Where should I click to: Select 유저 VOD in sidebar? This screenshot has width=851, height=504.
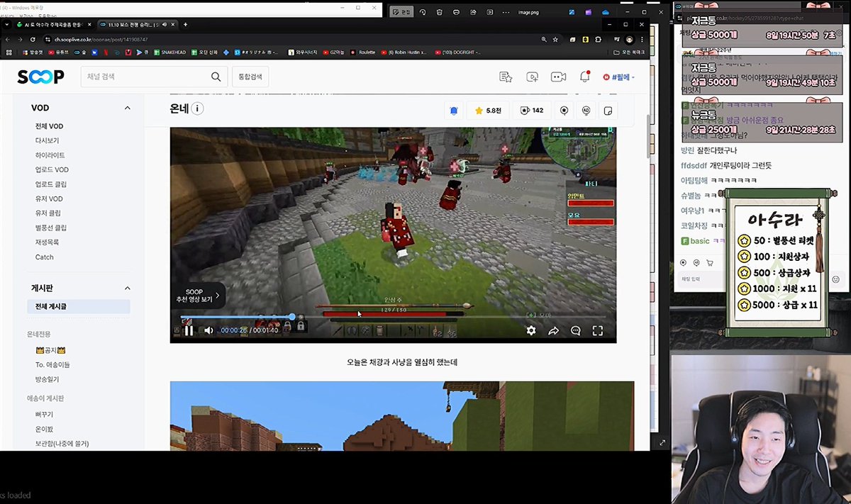[49, 198]
